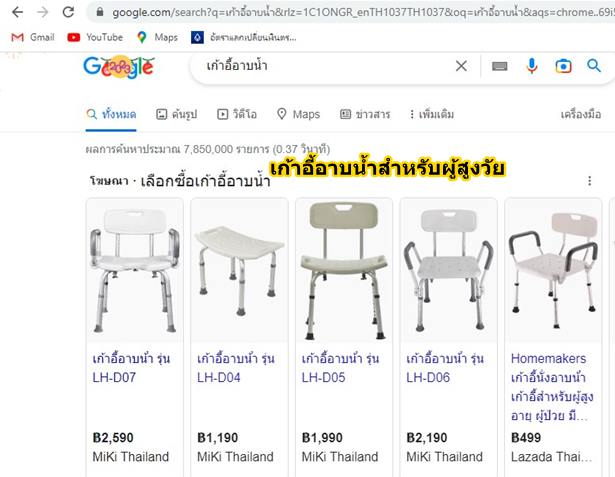Screen dimensions: 615x477
Task: Open the Gmail bookmark
Action: tap(33, 37)
